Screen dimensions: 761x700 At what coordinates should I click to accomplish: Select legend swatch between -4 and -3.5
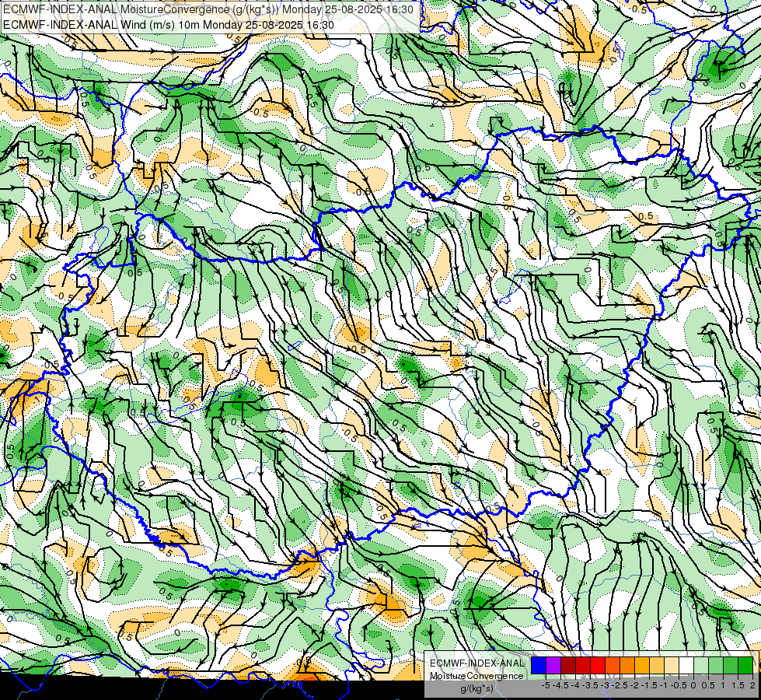coord(583,665)
